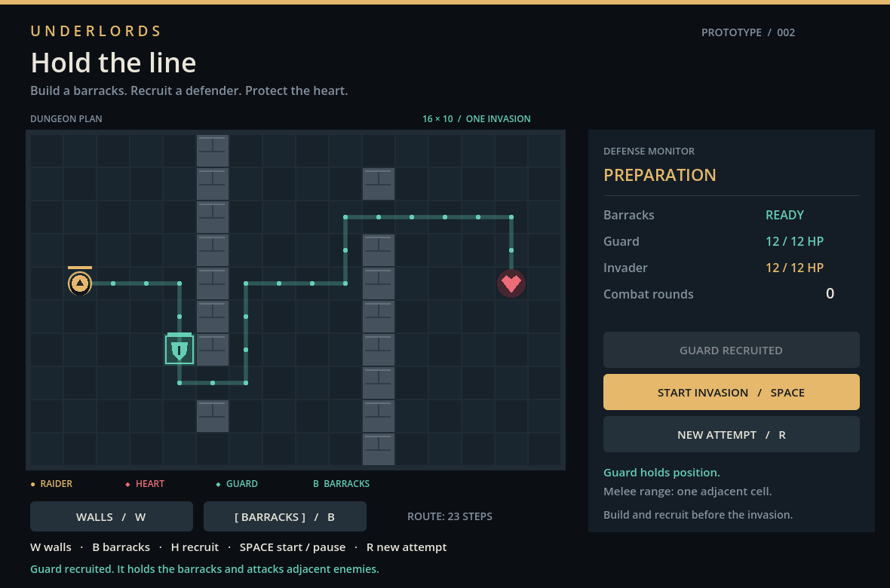Click Melee range: one adjacent cell text

point(687,492)
